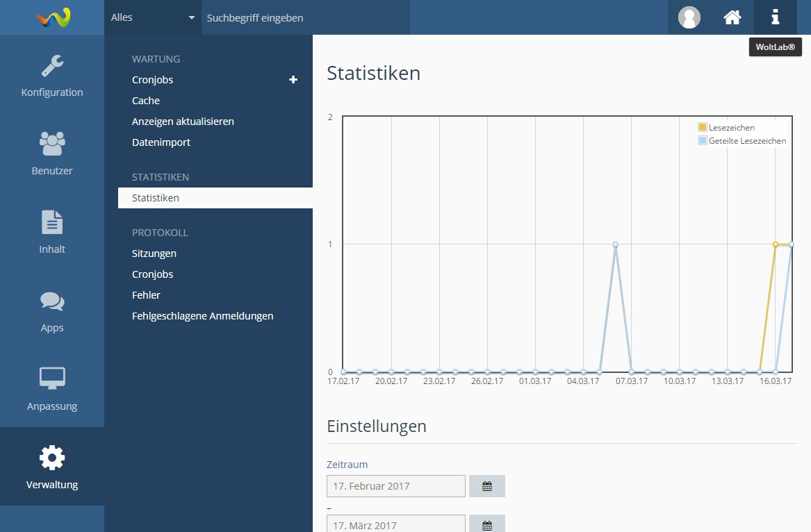Viewport: 811px width, 532px height.
Task: Select Anzeigen aktualisieren in Wartung
Action: pyautogui.click(x=183, y=122)
